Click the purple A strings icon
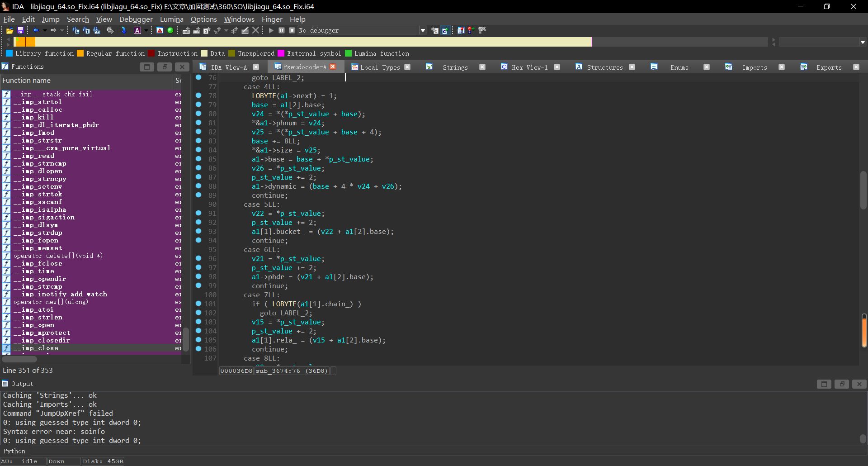The width and height of the screenshot is (868, 466). point(137,30)
